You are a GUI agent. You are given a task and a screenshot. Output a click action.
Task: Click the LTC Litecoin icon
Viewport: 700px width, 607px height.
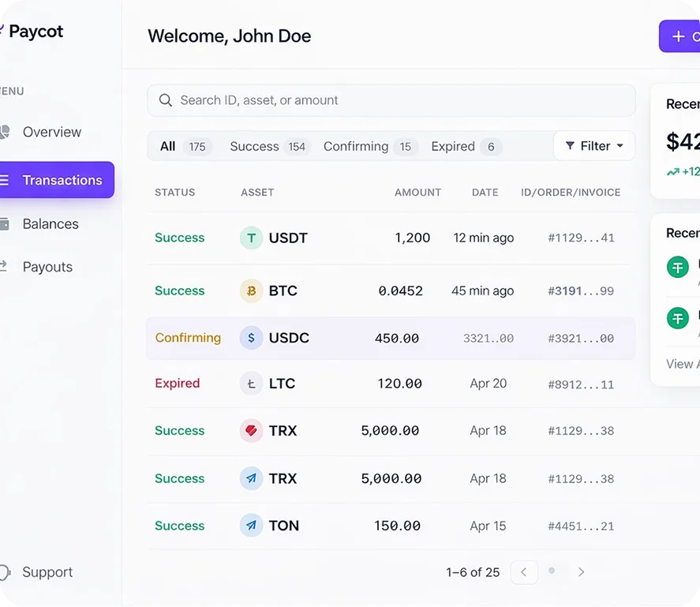point(251,384)
